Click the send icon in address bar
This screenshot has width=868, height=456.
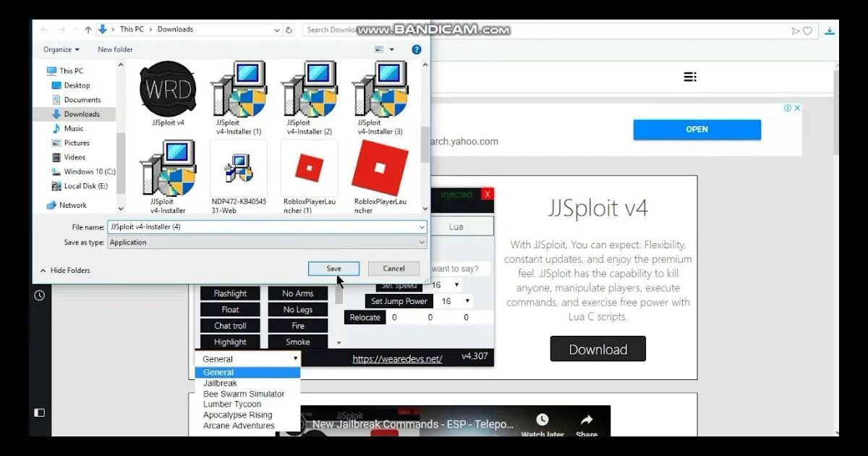796,30
